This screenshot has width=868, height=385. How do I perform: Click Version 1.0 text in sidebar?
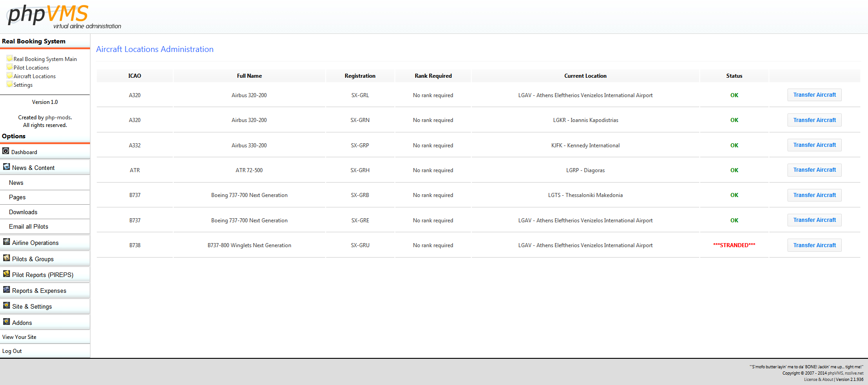coord(45,102)
